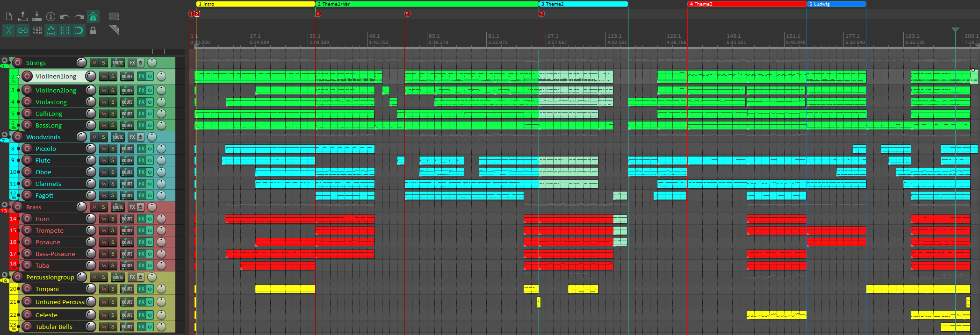Toggle the metronome icon
The image size is (980, 335).
(x=93, y=17)
